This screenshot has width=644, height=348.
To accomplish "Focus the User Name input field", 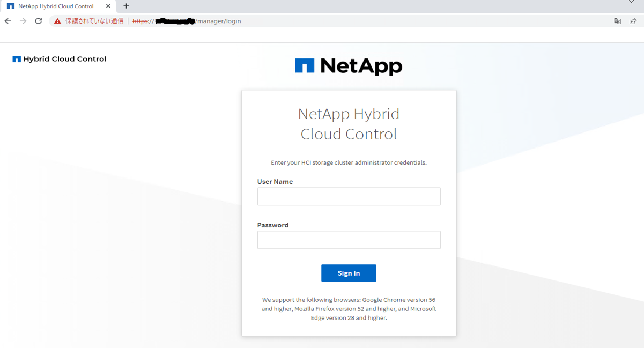I will [349, 196].
